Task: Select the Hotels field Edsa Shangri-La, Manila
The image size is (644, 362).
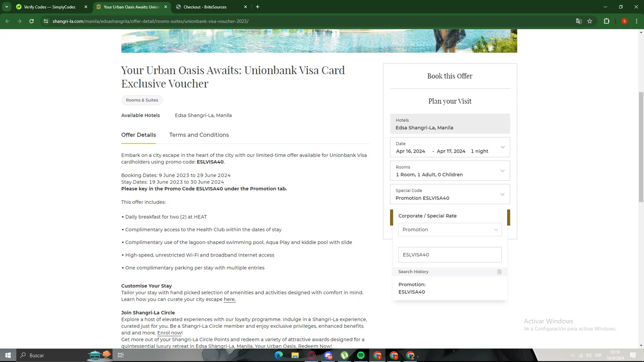Action: [450, 124]
